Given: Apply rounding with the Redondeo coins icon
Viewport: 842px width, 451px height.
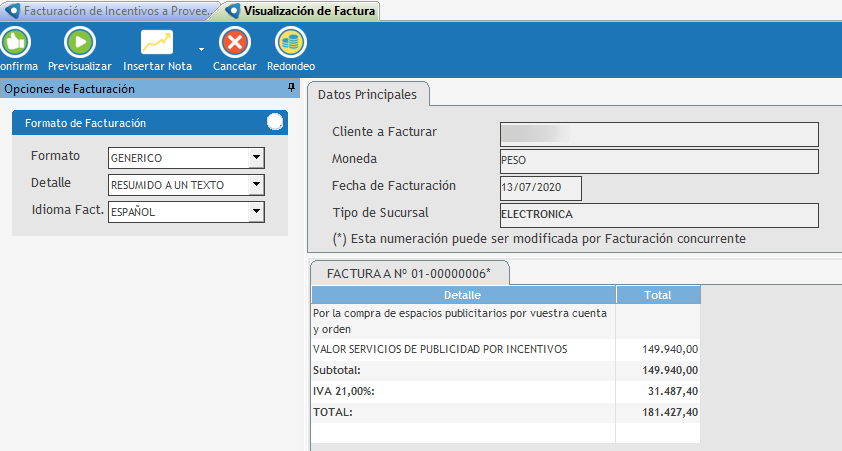Looking at the screenshot, I should coord(291,42).
